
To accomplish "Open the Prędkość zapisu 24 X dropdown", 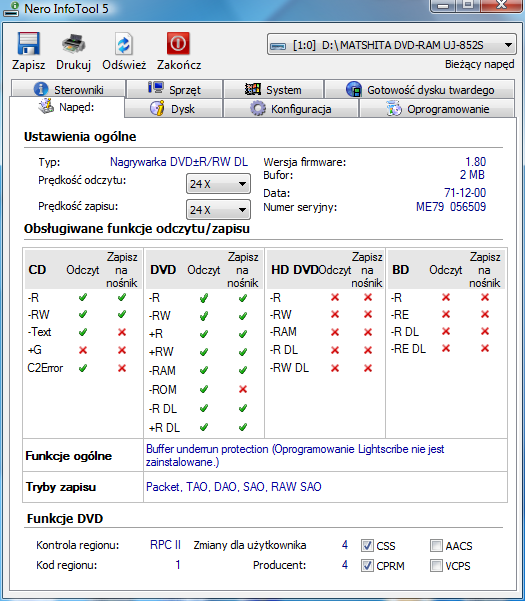I will tap(218, 209).
